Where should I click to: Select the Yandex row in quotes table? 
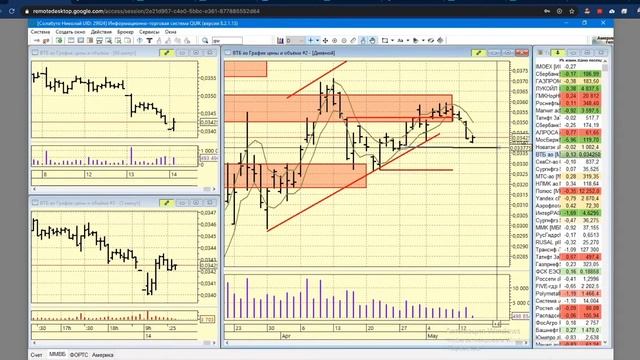point(568,198)
